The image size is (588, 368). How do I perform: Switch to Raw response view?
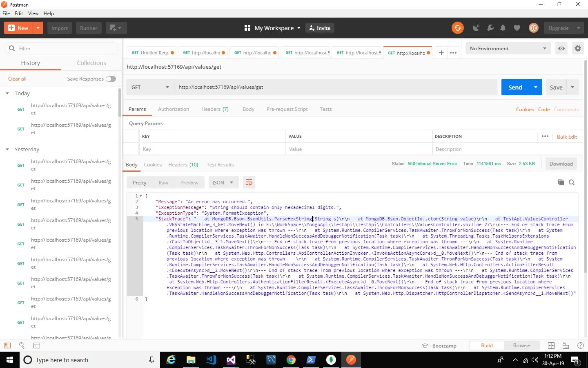163,183
